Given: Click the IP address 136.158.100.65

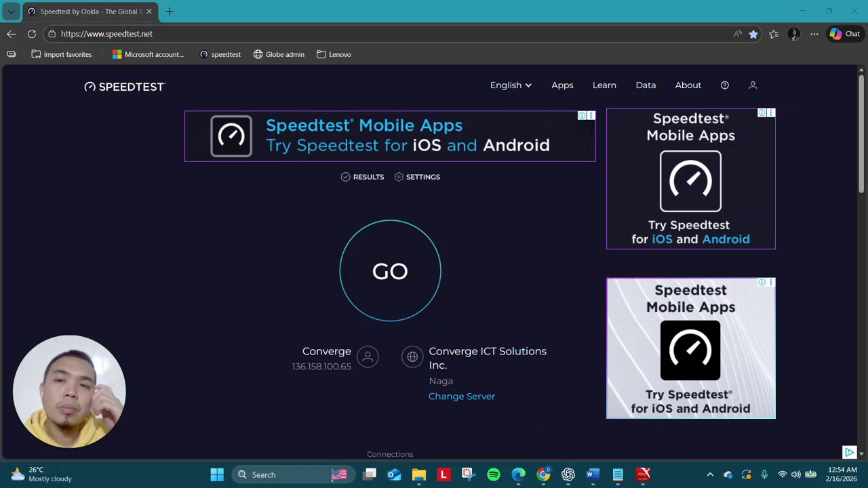Looking at the screenshot, I should pos(321,367).
